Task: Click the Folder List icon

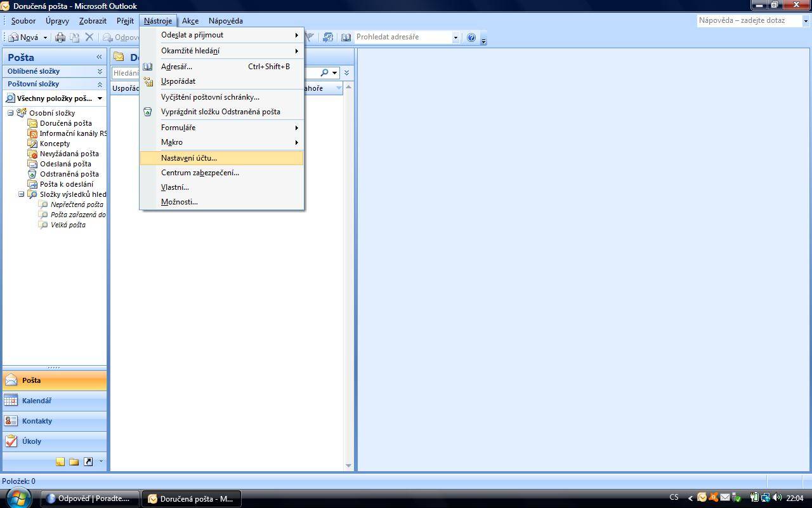Action: [x=74, y=462]
